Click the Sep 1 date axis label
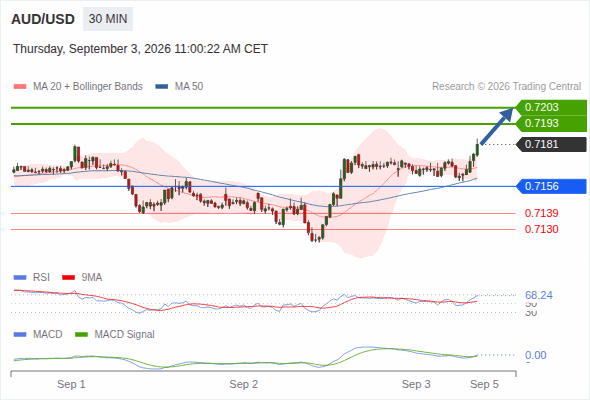 (71, 384)
